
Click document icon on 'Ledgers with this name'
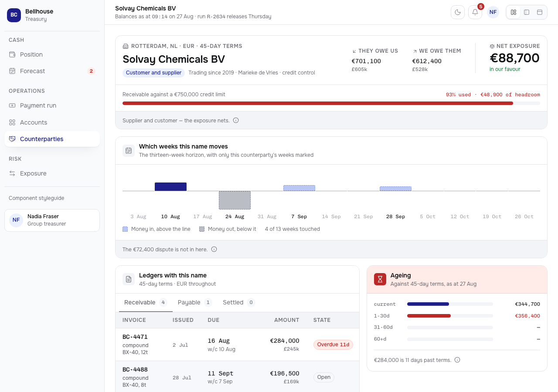[x=129, y=280]
